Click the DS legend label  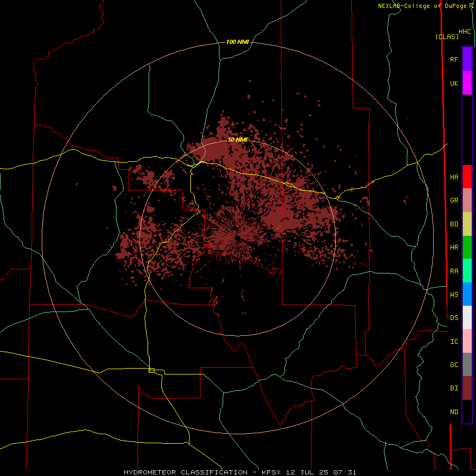click(454, 317)
